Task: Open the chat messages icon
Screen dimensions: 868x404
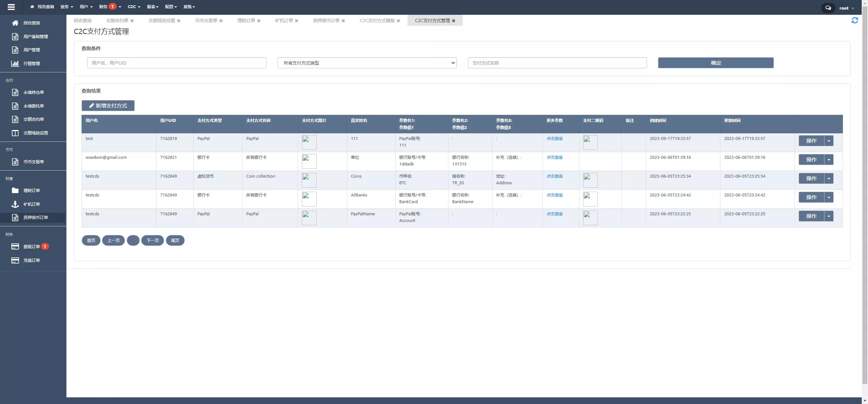Action: 828,8
